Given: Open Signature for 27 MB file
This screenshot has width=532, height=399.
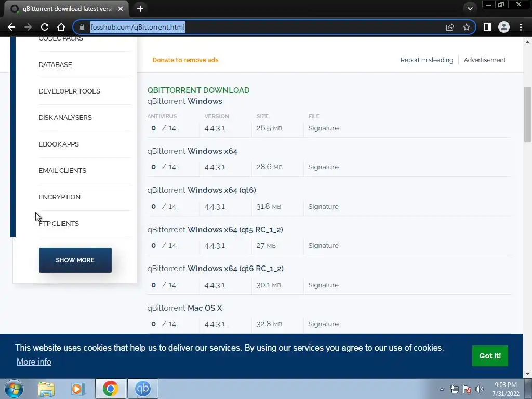Looking at the screenshot, I should click(x=323, y=246).
